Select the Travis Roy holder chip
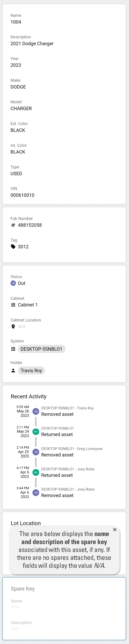 (31, 371)
